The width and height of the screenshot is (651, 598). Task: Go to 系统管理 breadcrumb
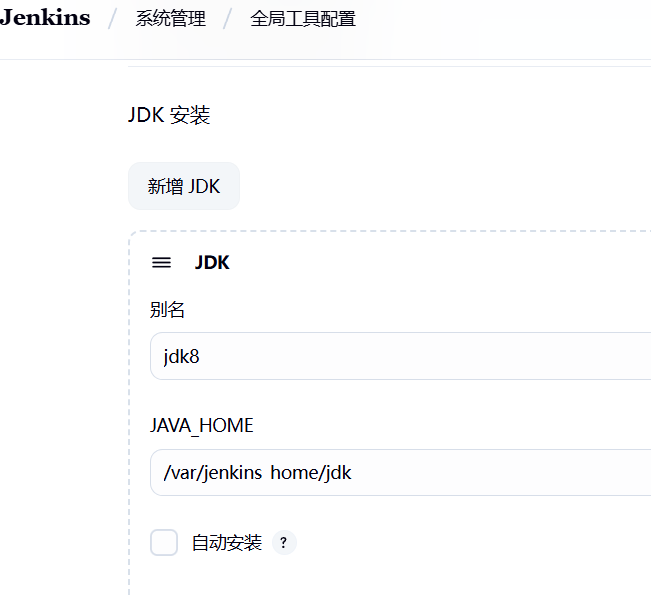[171, 19]
